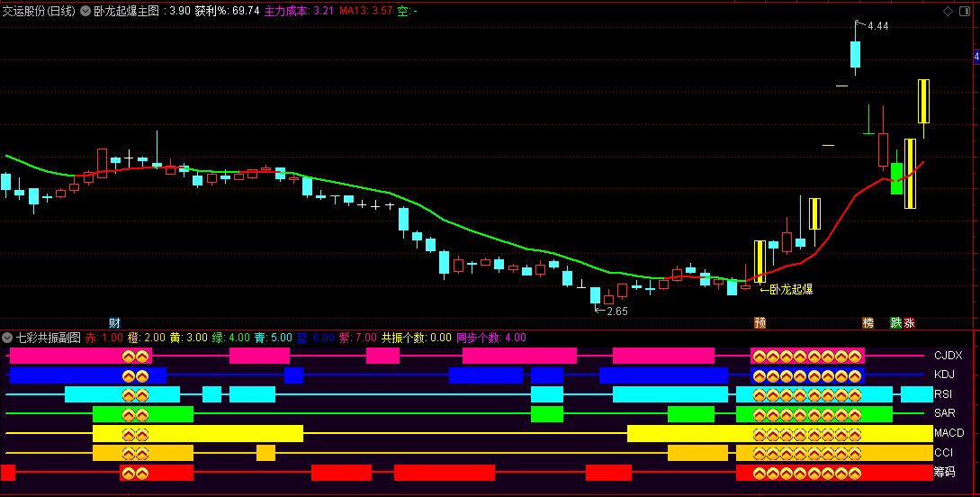Click the 4.44 high price label

pos(878,25)
